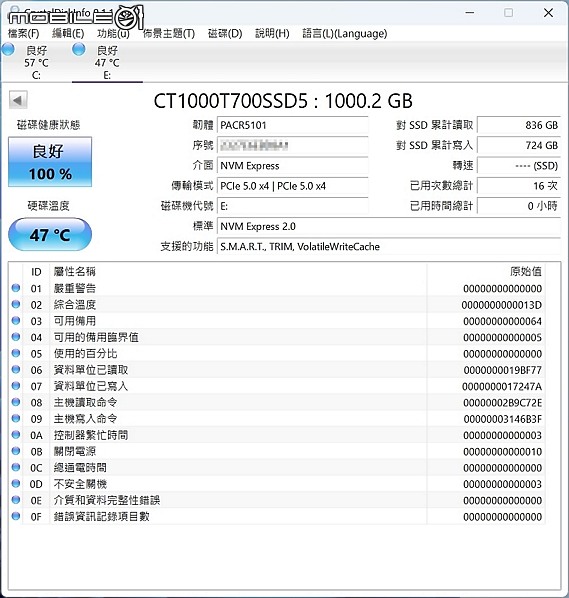Select the 總通電時間 attribute row
Screen dimensions: 569x598
click(277, 468)
